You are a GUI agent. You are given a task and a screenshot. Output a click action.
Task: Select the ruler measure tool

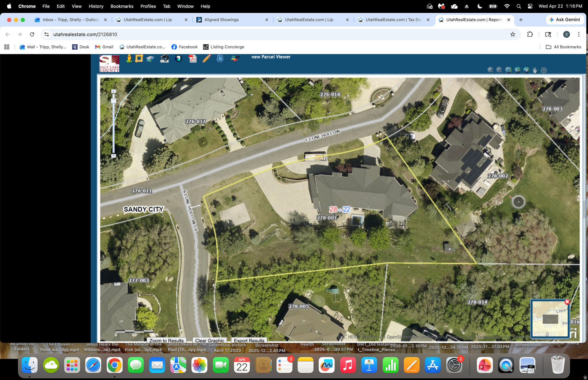[139, 58]
